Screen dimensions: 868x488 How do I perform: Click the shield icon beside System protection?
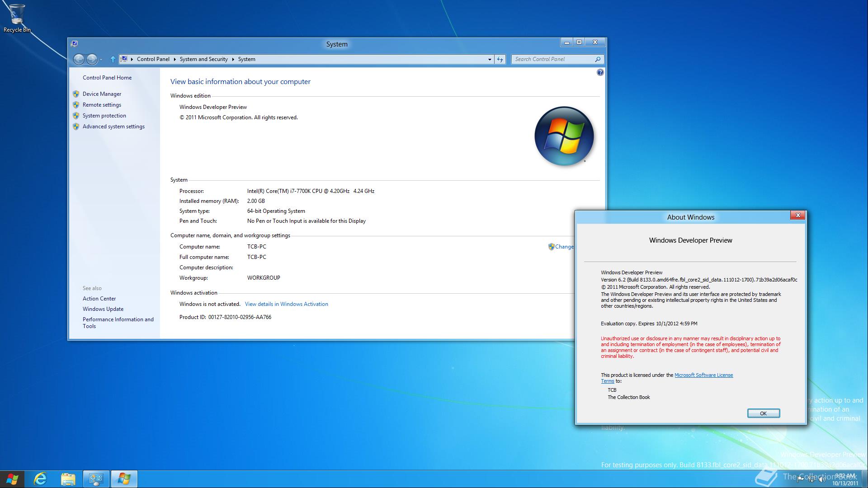pos(76,116)
